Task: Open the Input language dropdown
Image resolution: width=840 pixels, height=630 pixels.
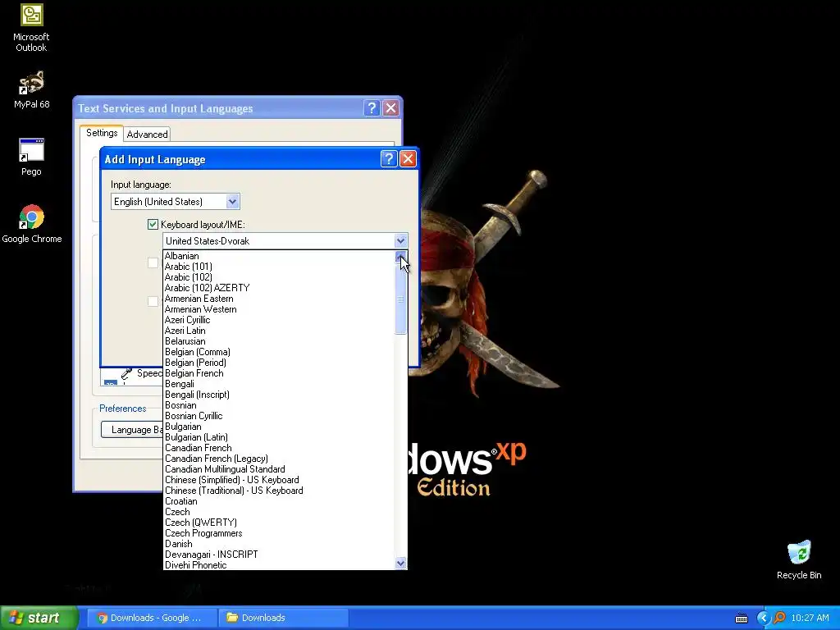Action: click(232, 202)
